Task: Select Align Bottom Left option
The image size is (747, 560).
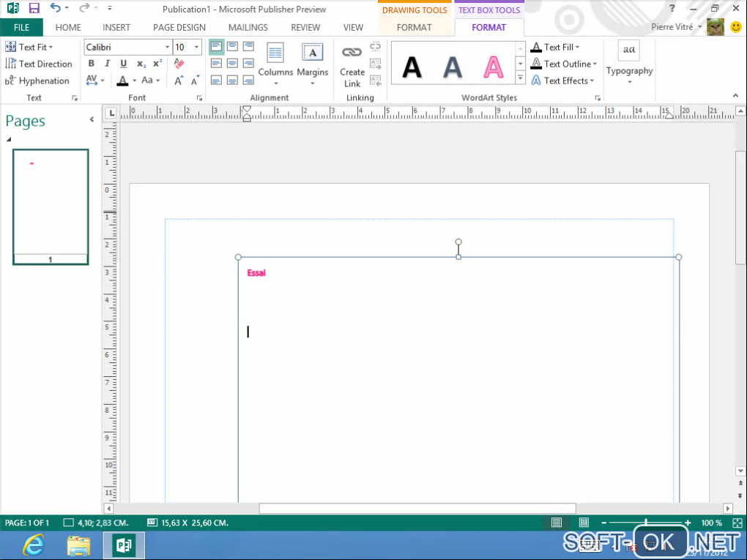Action: (x=216, y=80)
